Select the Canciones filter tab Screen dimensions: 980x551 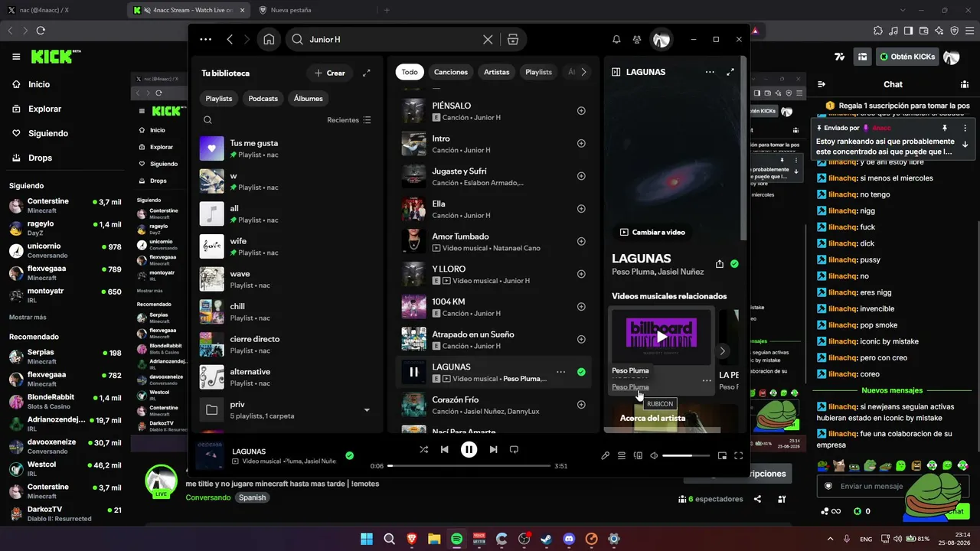[x=451, y=72]
